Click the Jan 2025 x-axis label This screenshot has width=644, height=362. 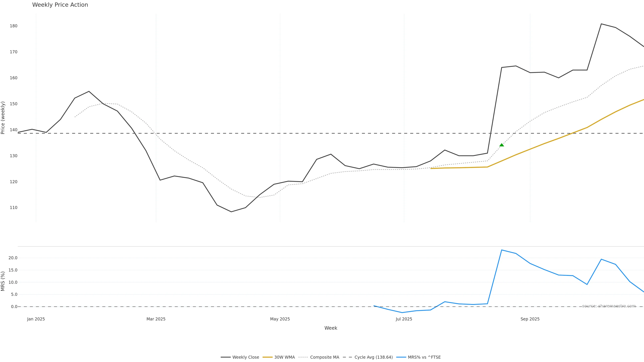36,319
